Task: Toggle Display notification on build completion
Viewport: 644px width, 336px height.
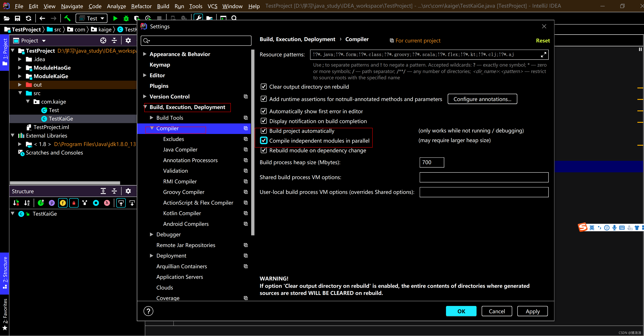Action: [x=264, y=121]
